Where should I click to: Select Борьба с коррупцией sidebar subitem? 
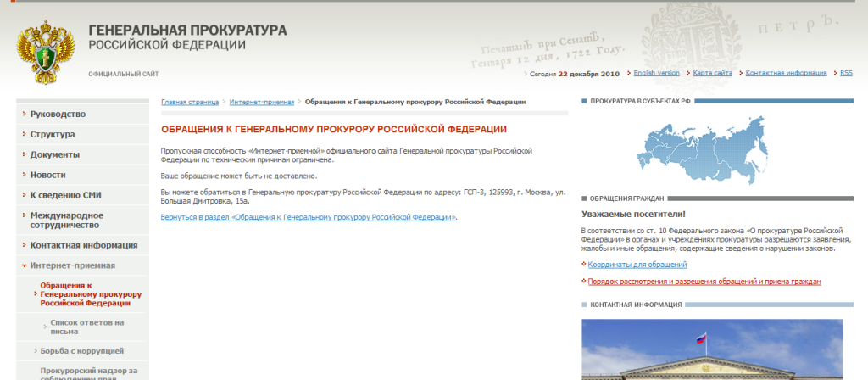82,350
